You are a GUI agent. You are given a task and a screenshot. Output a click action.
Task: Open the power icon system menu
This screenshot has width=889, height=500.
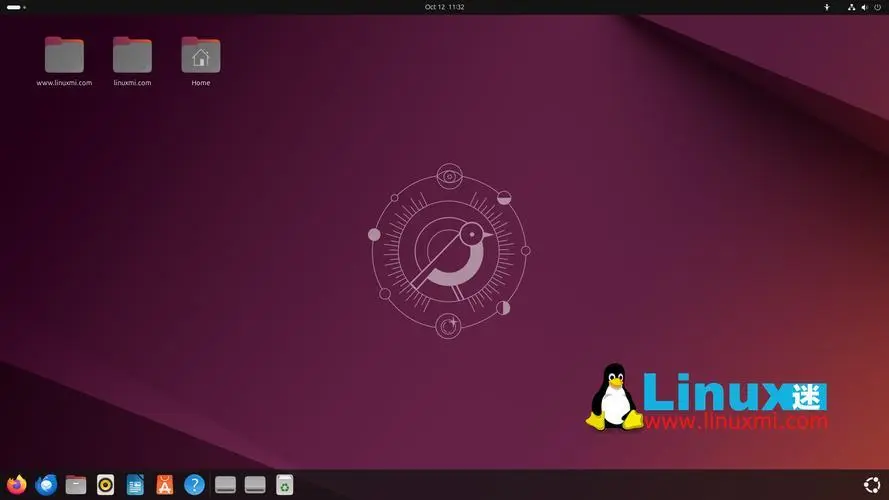pos(878,7)
